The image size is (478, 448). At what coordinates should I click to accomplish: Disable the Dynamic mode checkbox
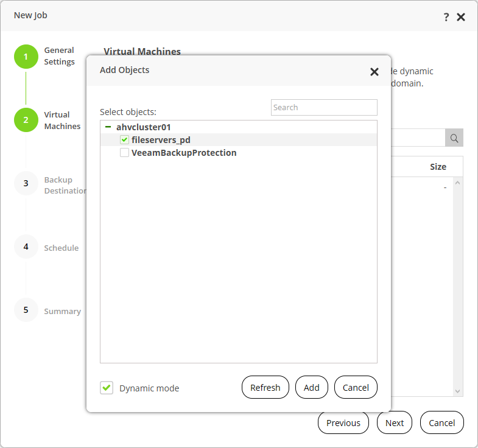coord(107,388)
